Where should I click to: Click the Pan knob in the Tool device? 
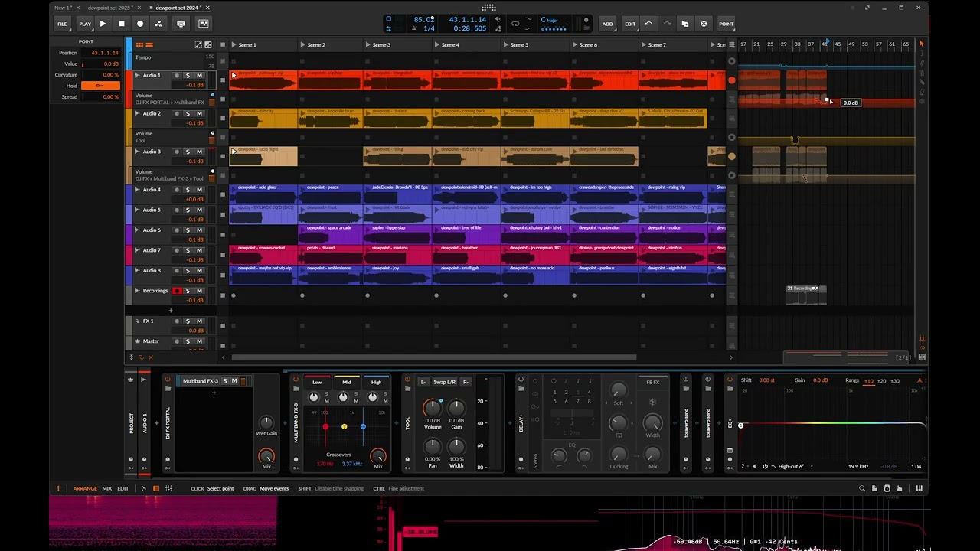(433, 446)
